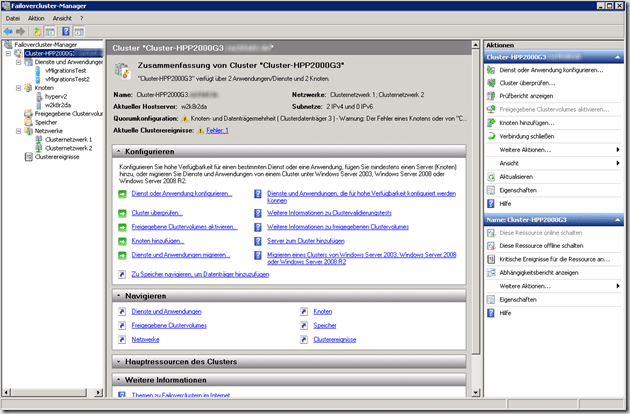The width and height of the screenshot is (630, 414).
Task: Select Freigegebene Clustervolumes in tree
Action: [x=69, y=114]
